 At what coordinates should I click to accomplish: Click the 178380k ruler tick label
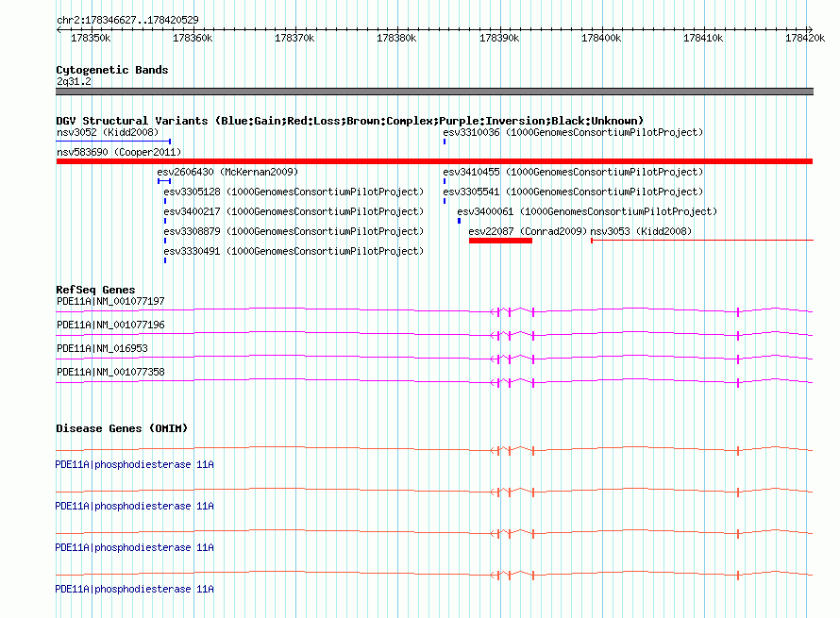396,38
